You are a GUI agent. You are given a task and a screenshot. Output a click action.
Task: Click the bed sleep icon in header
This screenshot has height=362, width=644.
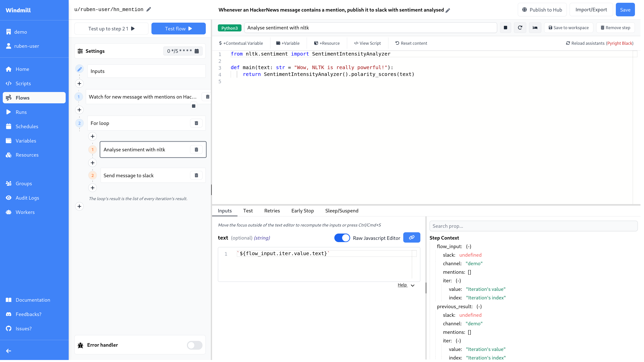tap(535, 28)
